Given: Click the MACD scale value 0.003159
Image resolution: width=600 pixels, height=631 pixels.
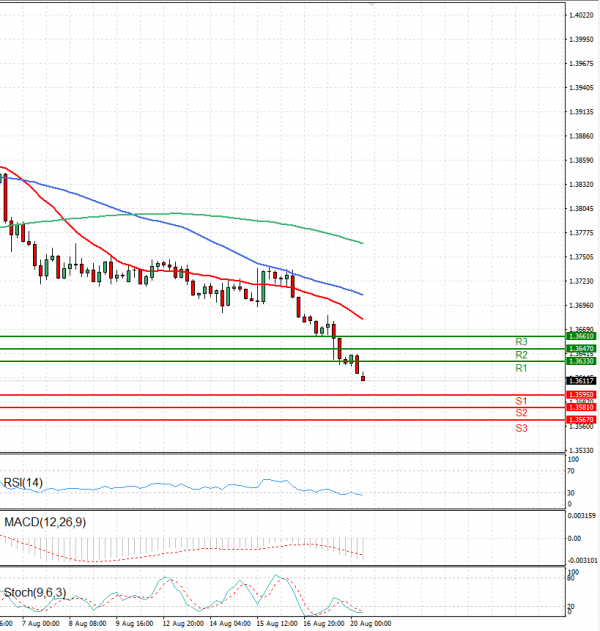Looking at the screenshot, I should (581, 516).
